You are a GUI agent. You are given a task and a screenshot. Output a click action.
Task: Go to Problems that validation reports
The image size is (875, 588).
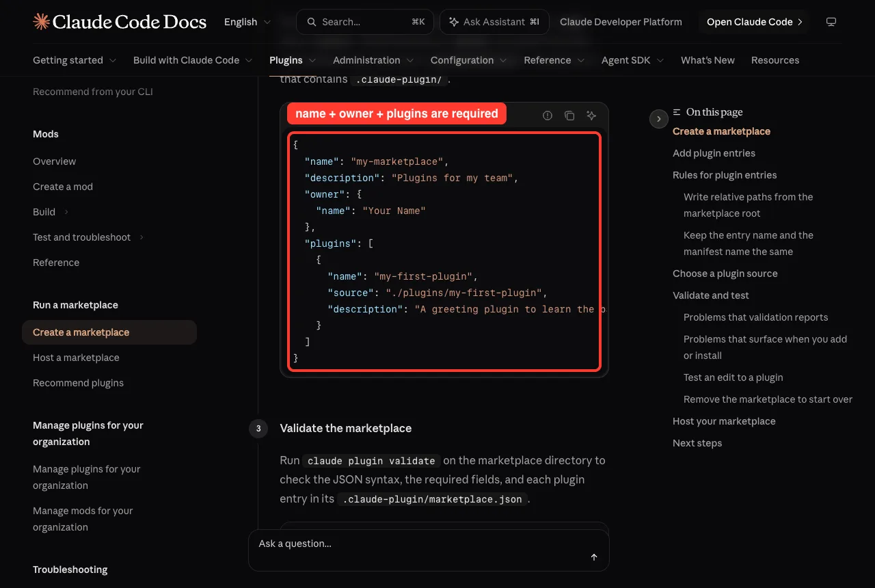click(755, 317)
